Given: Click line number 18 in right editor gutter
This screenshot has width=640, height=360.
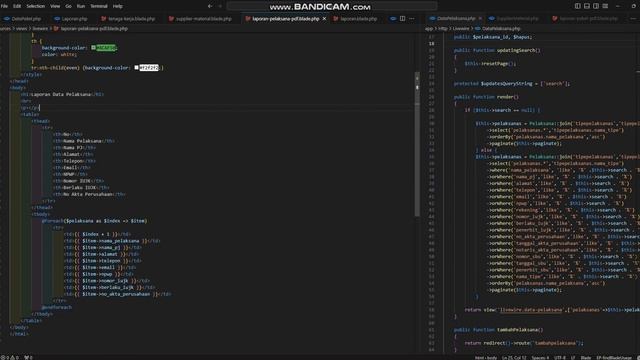Looking at the screenshot, I should click(x=431, y=43).
